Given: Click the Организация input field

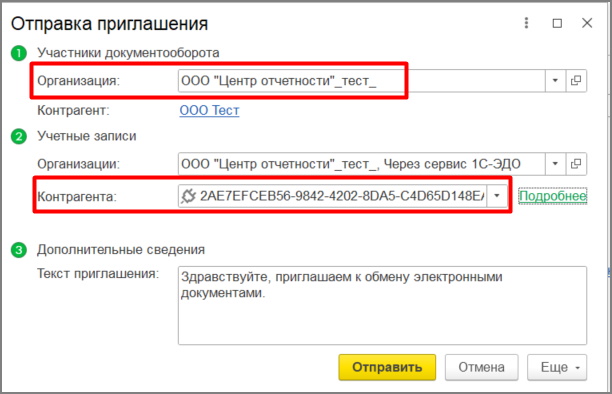Looking at the screenshot, I should pos(361,81).
